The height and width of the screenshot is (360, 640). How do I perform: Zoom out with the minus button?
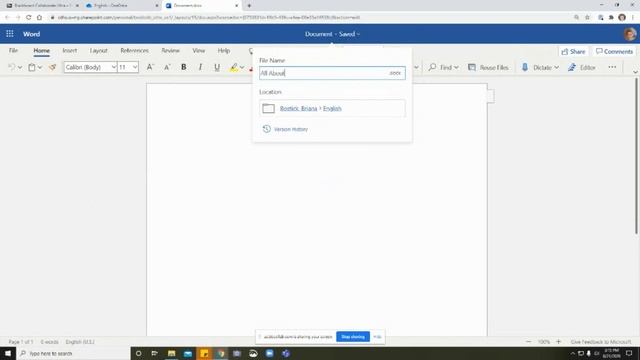pos(529,342)
